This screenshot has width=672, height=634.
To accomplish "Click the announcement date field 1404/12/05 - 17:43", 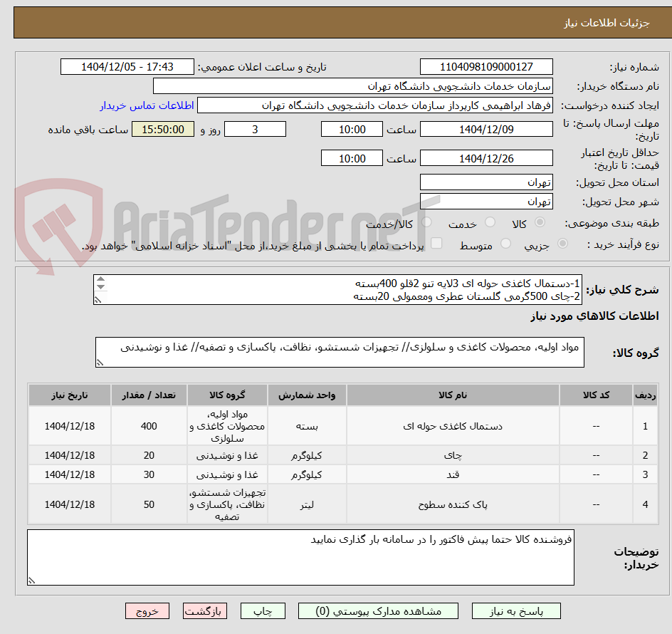I will [127, 67].
